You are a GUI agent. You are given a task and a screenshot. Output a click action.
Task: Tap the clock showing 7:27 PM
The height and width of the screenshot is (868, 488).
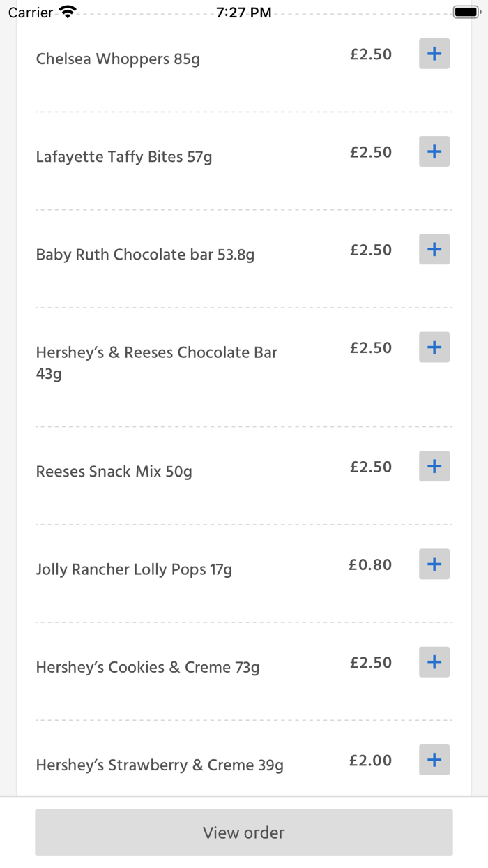coord(243,11)
